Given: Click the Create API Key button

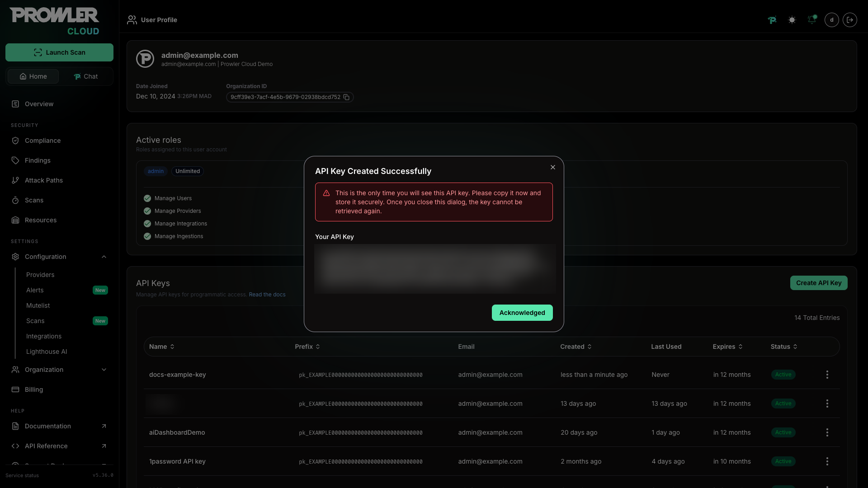Looking at the screenshot, I should pyautogui.click(x=819, y=283).
